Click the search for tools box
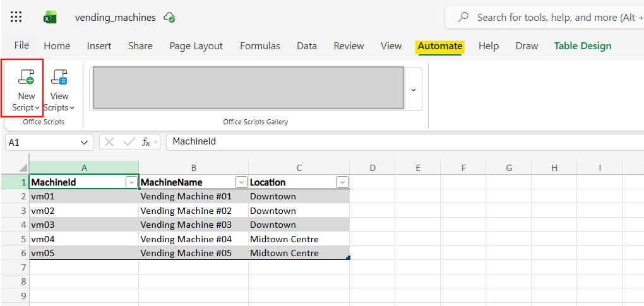The height and width of the screenshot is (306, 644). tap(545, 17)
